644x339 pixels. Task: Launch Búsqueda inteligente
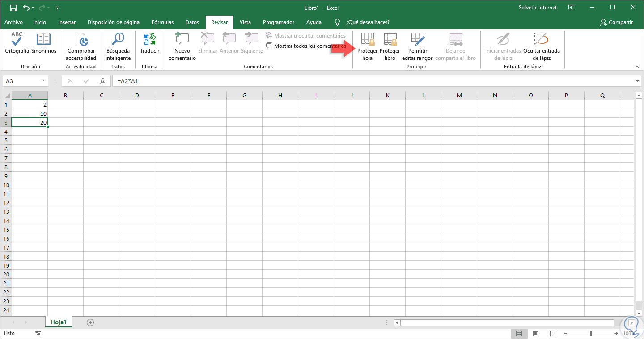[x=118, y=47]
